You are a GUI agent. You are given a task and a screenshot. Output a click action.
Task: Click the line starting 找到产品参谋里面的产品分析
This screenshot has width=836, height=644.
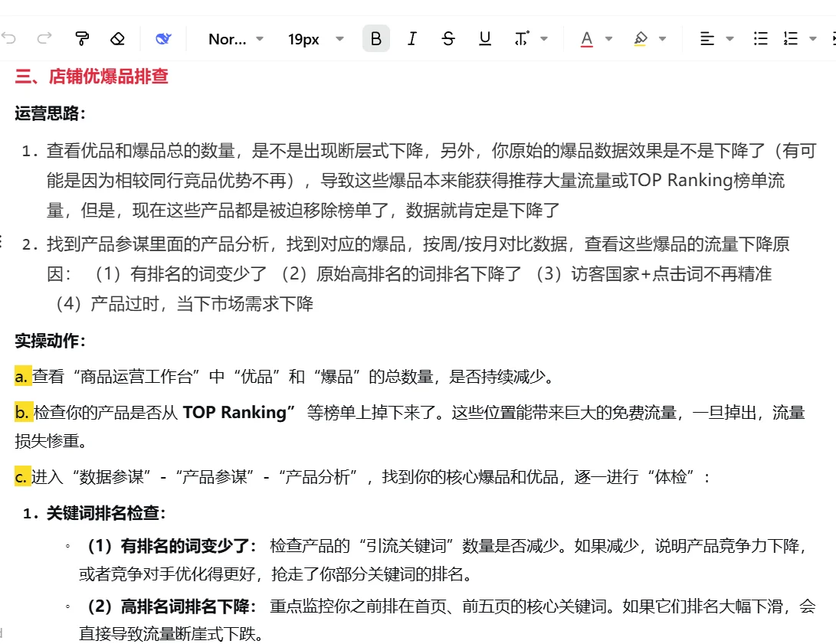tap(418, 244)
